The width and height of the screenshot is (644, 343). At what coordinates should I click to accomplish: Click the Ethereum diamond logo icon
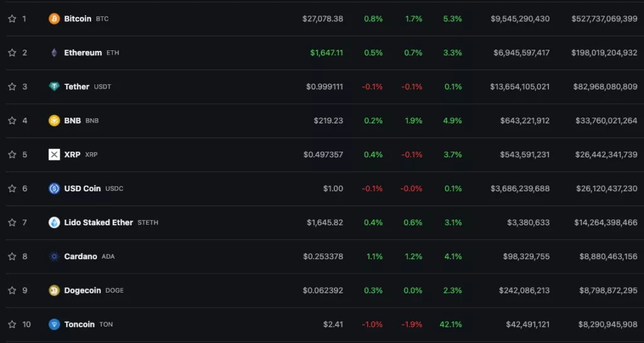tap(54, 53)
